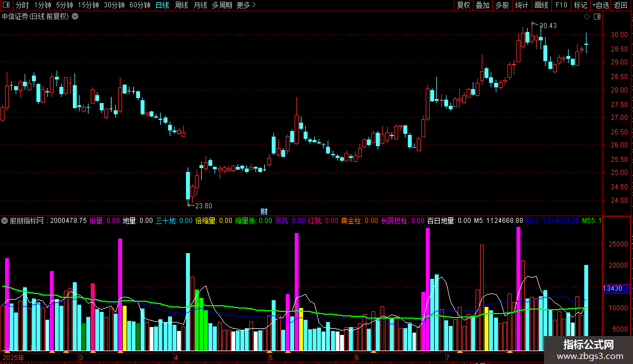Click the M20 moving average value
The width and height of the screenshot is (633, 364).
tap(552, 221)
